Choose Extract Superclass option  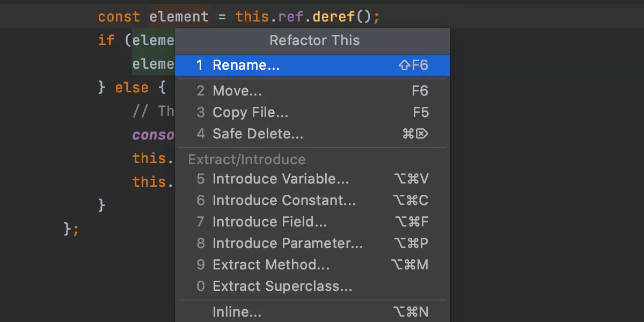(282, 286)
